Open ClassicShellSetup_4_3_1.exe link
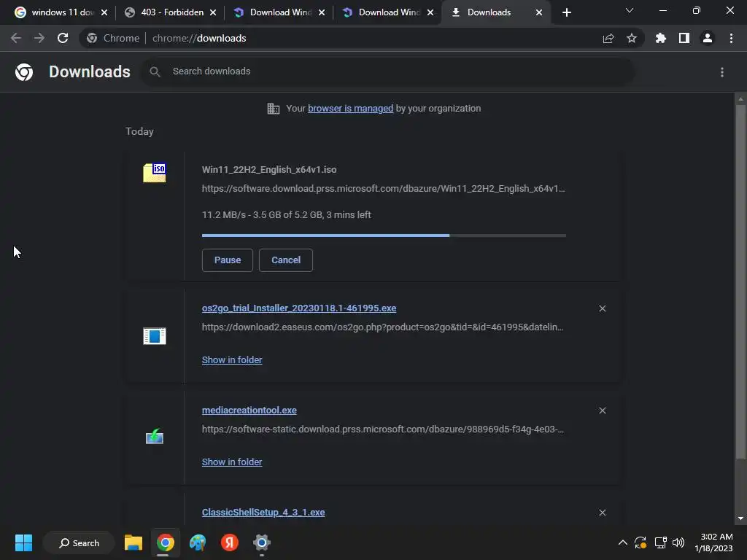Viewport: 747px width, 560px height. (x=263, y=513)
